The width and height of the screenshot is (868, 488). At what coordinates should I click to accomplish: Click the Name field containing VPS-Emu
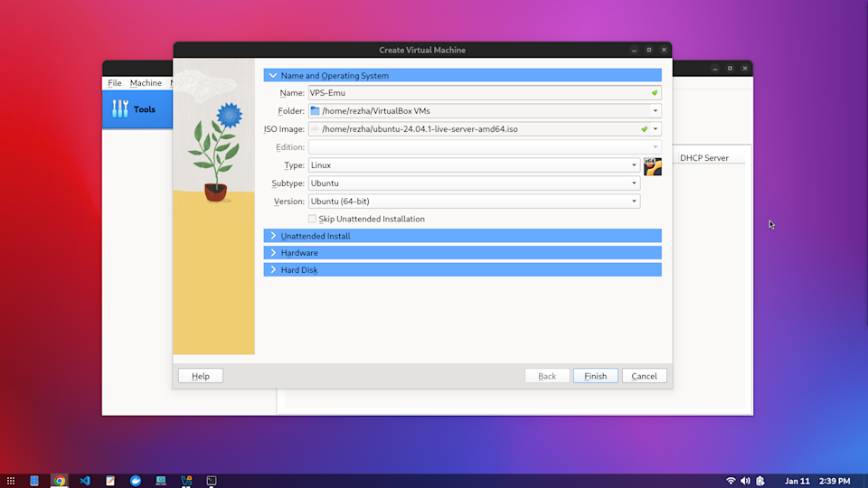tap(477, 92)
